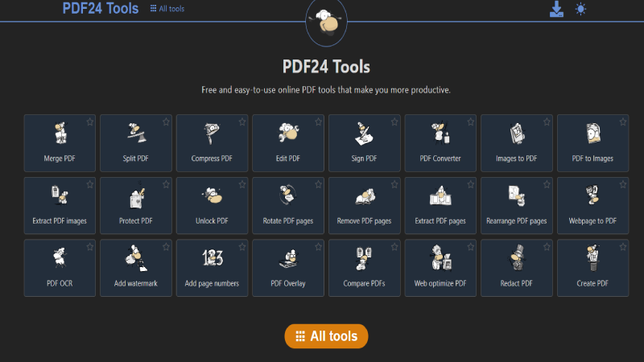The image size is (644, 362).
Task: Open the PDF to Images tool
Action: click(x=592, y=143)
